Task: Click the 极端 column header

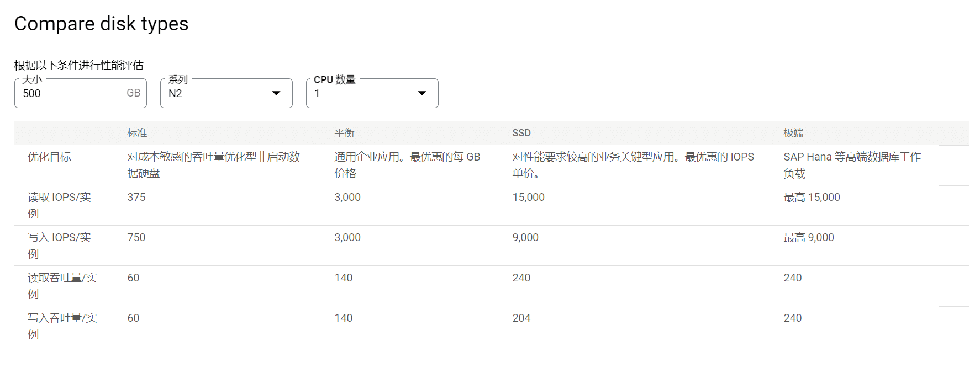Action: click(793, 133)
